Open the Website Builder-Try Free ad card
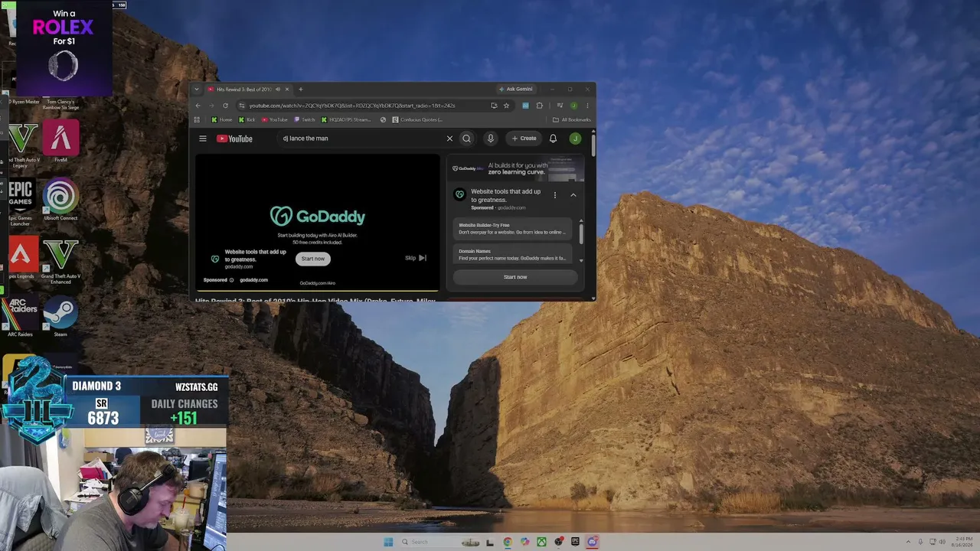Image resolution: width=980 pixels, height=551 pixels. tap(514, 229)
